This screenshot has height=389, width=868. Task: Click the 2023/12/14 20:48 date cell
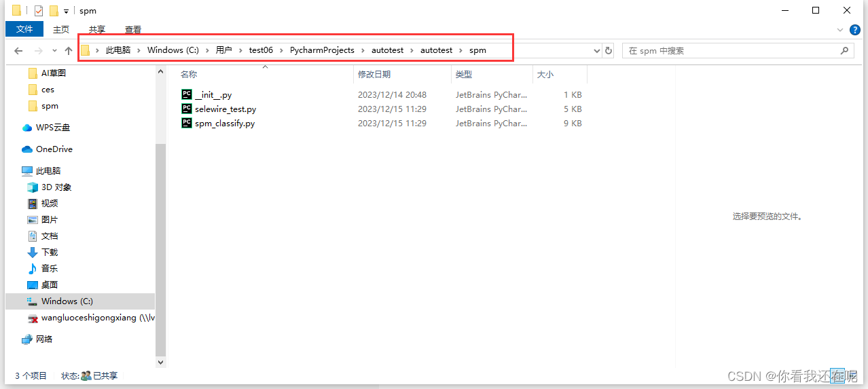pyautogui.click(x=392, y=95)
